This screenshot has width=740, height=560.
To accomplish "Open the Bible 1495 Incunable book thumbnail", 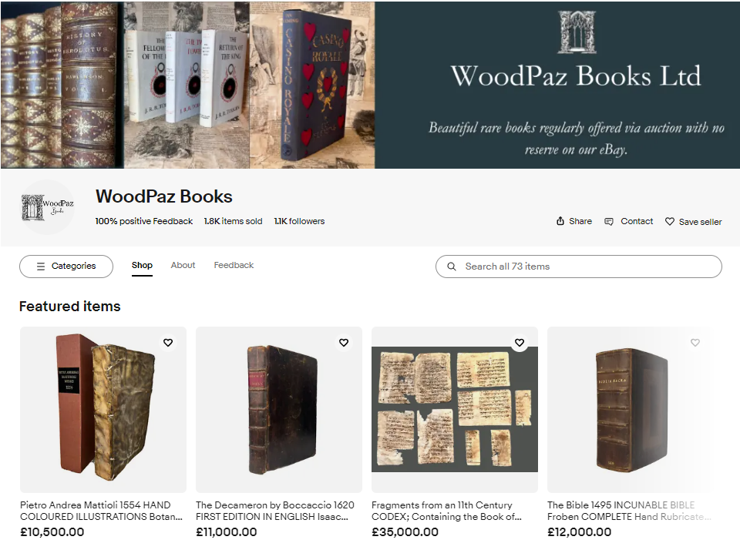I will tap(631, 410).
